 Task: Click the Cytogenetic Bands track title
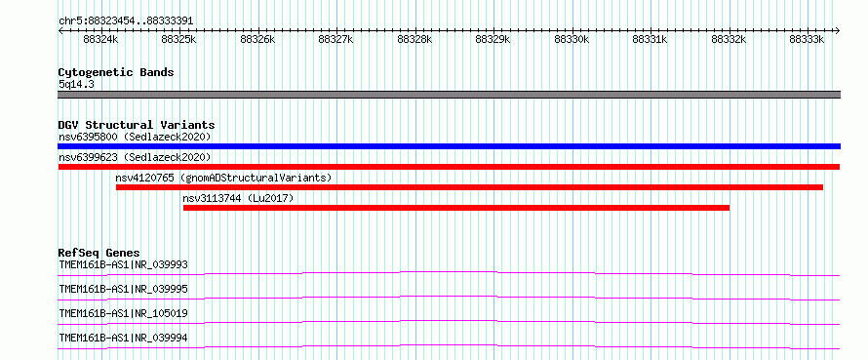[116, 72]
